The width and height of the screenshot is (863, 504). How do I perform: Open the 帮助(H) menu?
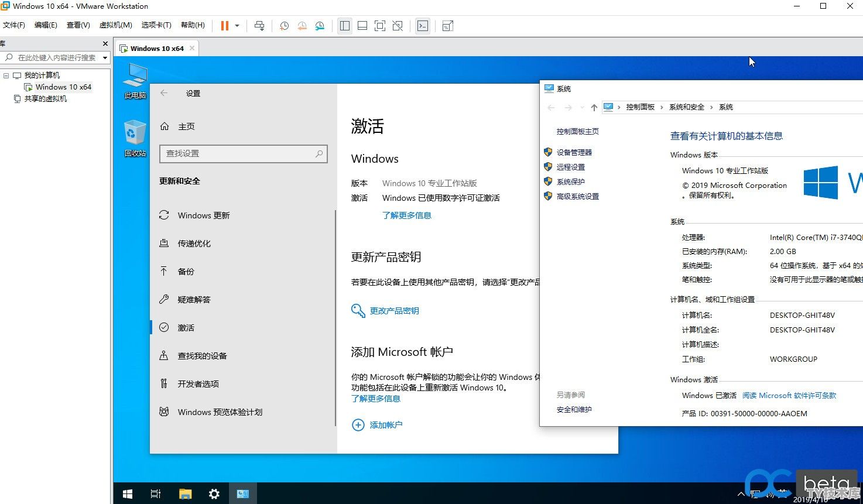tap(193, 25)
